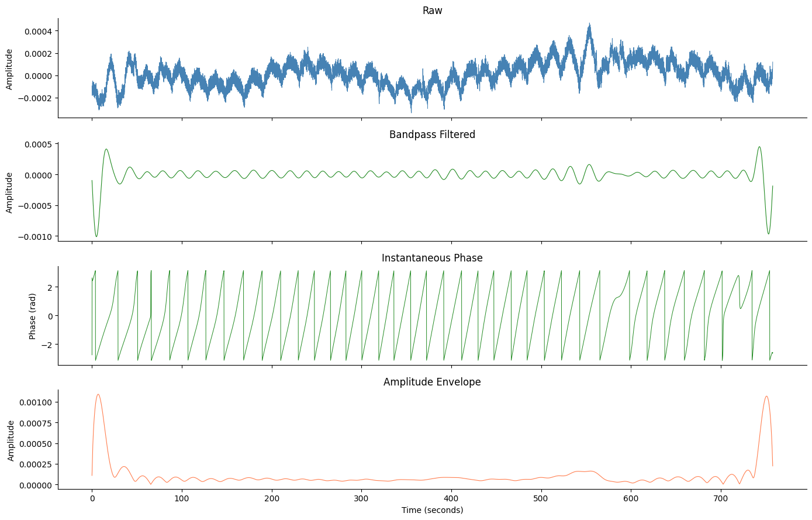Viewport: 812px width, 520px height.
Task: Select the Bandpass Filtered plot's 'Amplitude' y-axis label
Action: point(9,192)
